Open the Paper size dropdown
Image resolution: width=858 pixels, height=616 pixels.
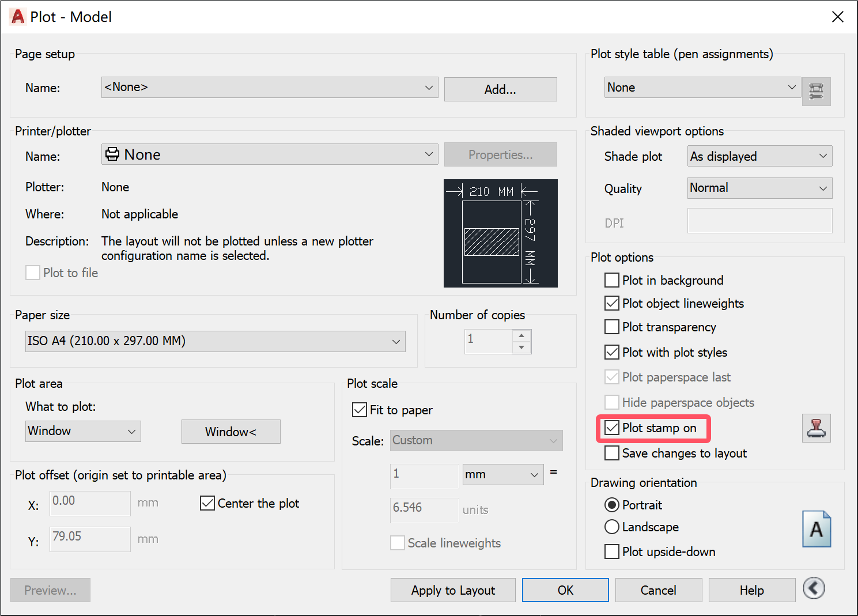point(395,341)
